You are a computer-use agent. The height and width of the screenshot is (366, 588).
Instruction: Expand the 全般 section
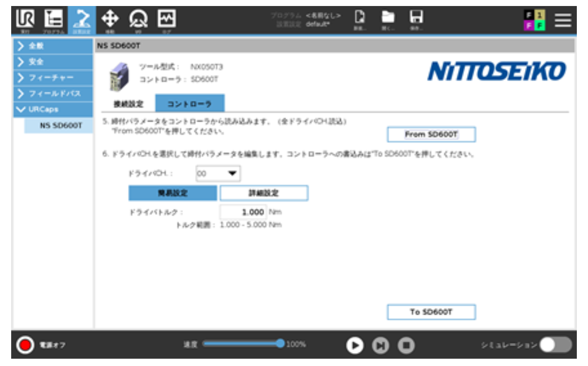pyautogui.click(x=53, y=46)
